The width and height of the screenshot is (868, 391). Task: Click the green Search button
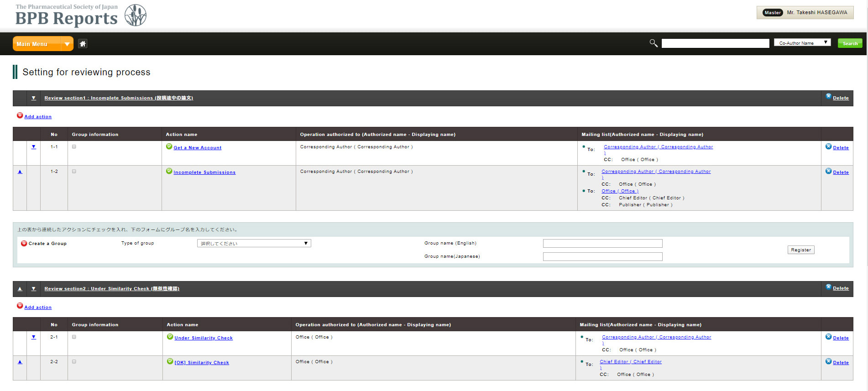click(850, 43)
